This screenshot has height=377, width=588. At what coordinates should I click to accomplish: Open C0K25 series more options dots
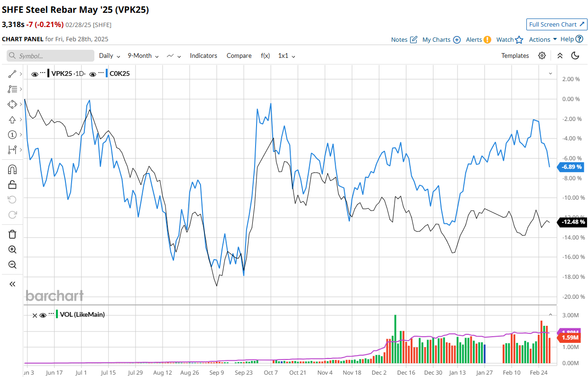coord(101,73)
